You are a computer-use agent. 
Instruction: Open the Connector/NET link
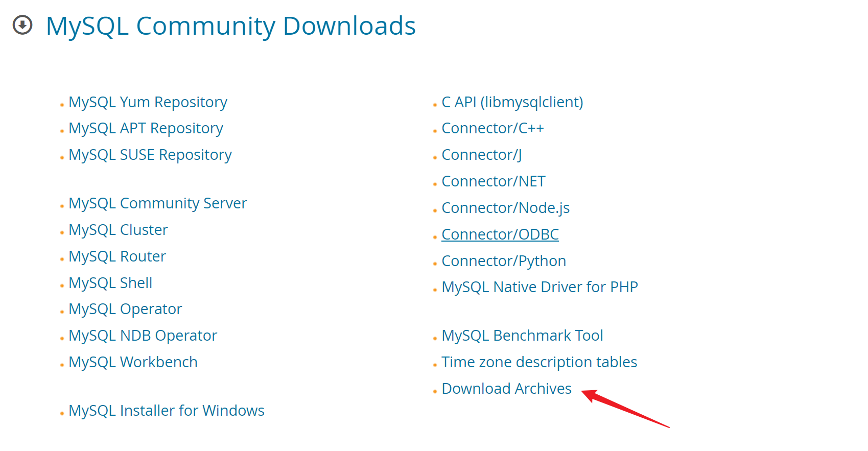pos(493,181)
